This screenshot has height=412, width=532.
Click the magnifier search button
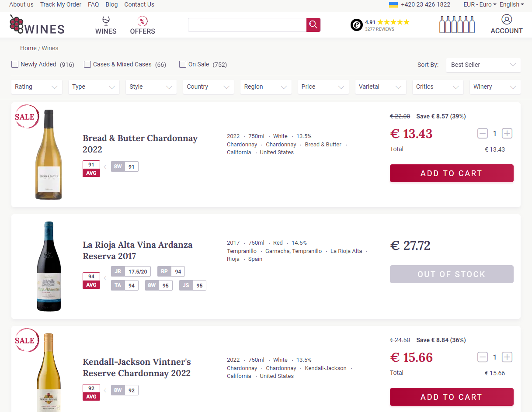[313, 25]
